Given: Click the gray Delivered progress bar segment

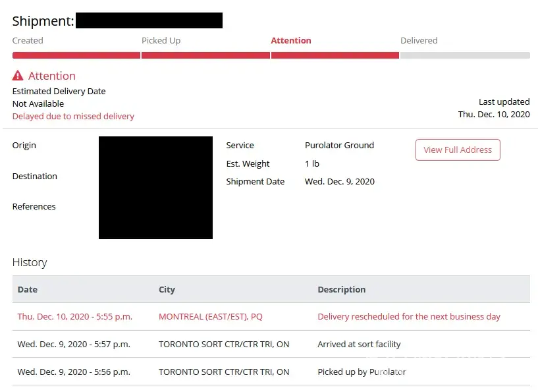Looking at the screenshot, I should point(465,55).
